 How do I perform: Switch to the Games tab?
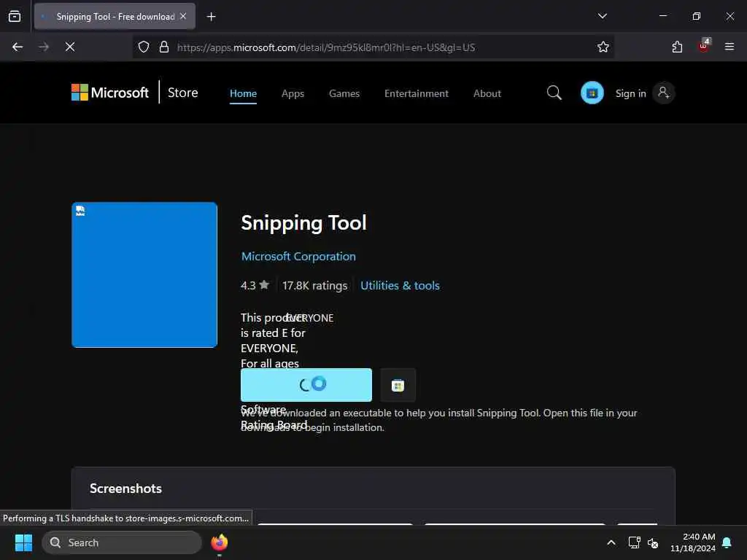click(x=344, y=94)
